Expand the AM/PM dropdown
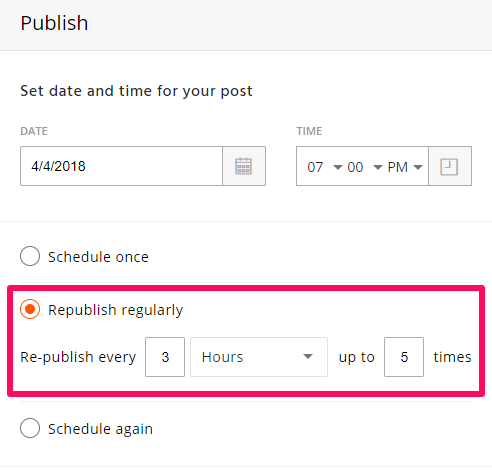The width and height of the screenshot is (492, 470). (x=405, y=167)
